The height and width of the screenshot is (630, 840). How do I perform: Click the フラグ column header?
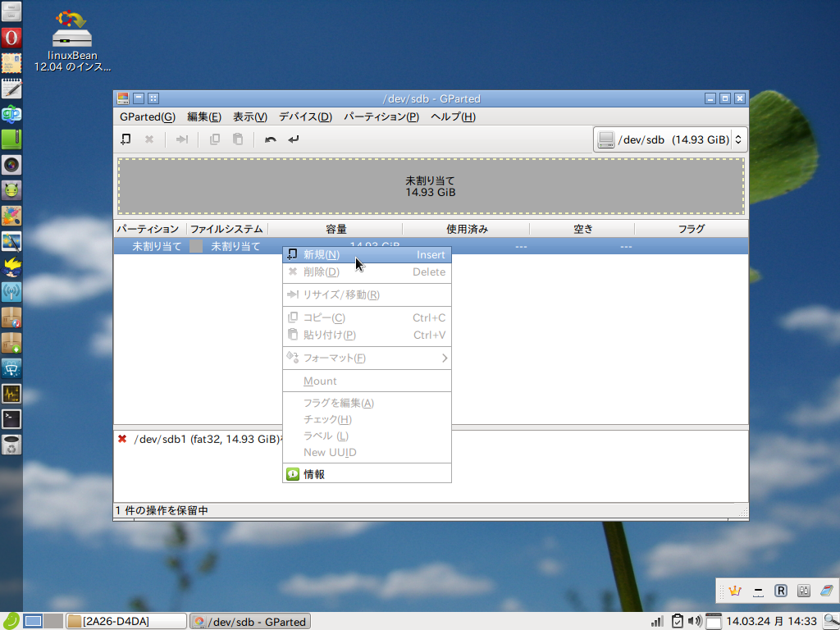tap(691, 229)
